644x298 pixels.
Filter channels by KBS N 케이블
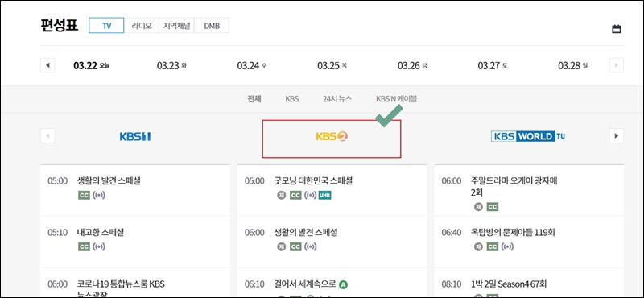(x=397, y=99)
